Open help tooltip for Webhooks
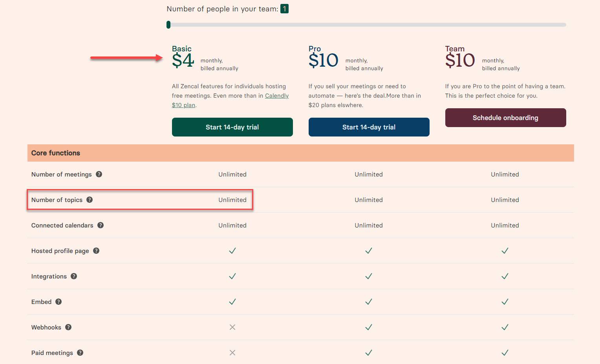600x364 pixels. pos(68,327)
